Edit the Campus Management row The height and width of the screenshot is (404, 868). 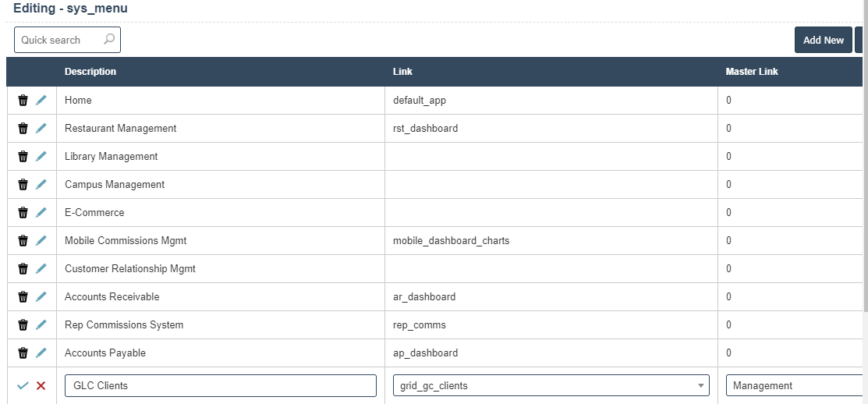[x=41, y=185]
